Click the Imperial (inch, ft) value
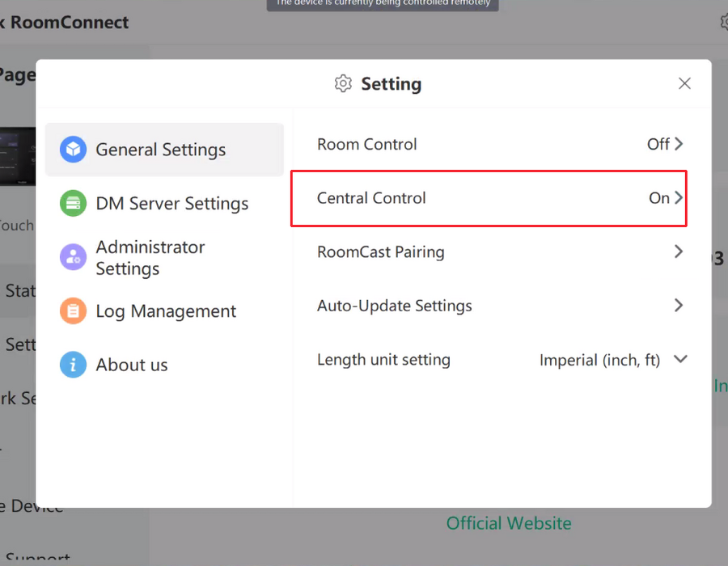This screenshot has height=566, width=728. click(599, 360)
